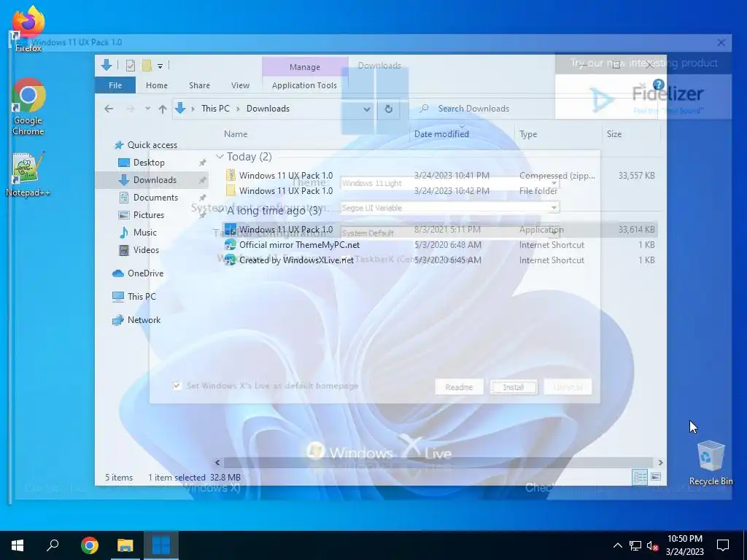Open Firefox from the desktop shortcut

[x=28, y=28]
